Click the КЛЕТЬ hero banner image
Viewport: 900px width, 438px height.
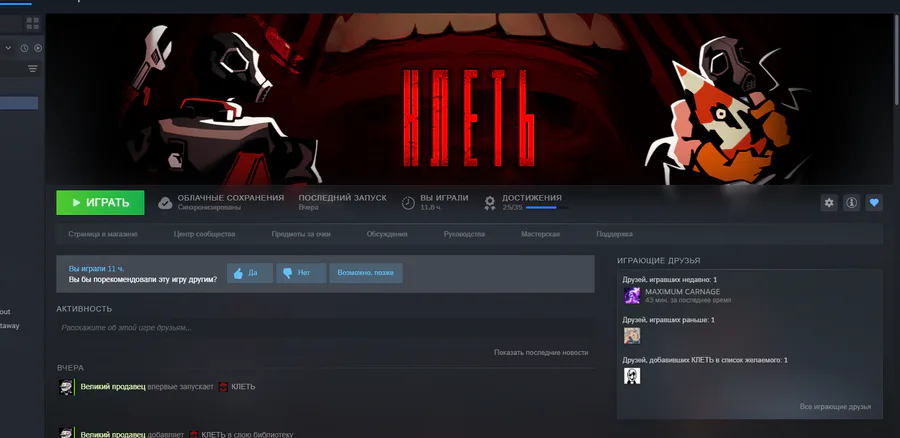pos(469,99)
